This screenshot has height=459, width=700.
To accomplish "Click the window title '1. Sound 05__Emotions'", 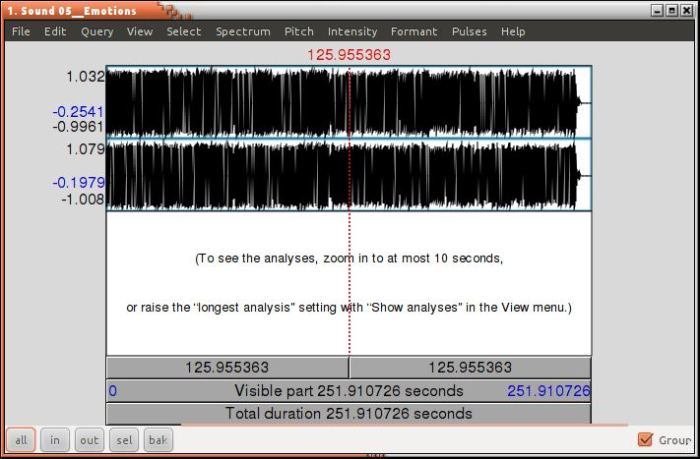I will [72, 11].
